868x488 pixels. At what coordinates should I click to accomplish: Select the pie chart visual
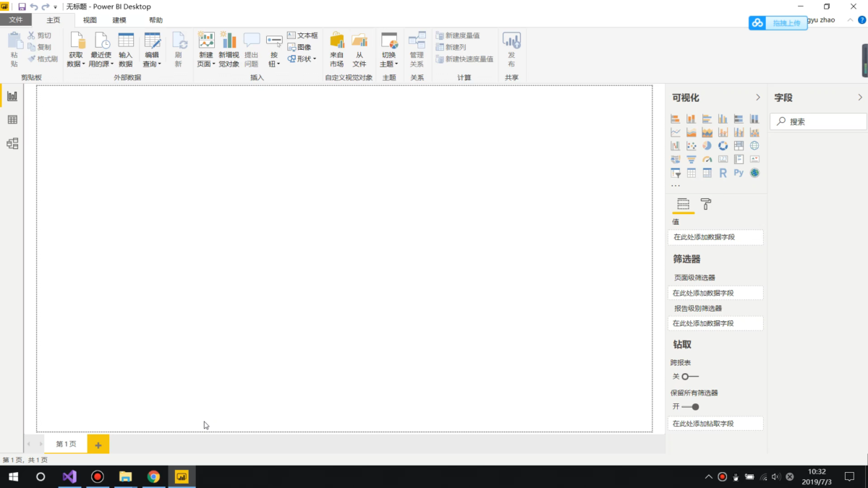point(707,145)
